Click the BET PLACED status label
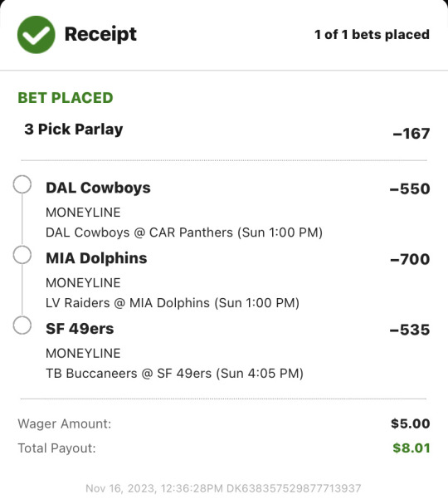Viewport: 448px width, 504px height. pos(66,98)
